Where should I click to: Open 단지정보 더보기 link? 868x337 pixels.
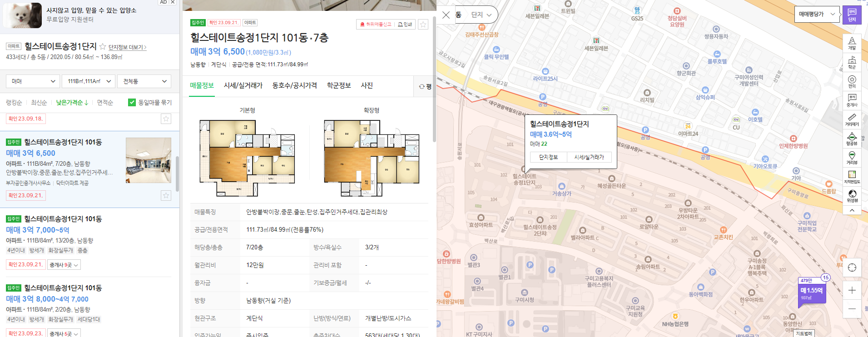pyautogui.click(x=127, y=47)
